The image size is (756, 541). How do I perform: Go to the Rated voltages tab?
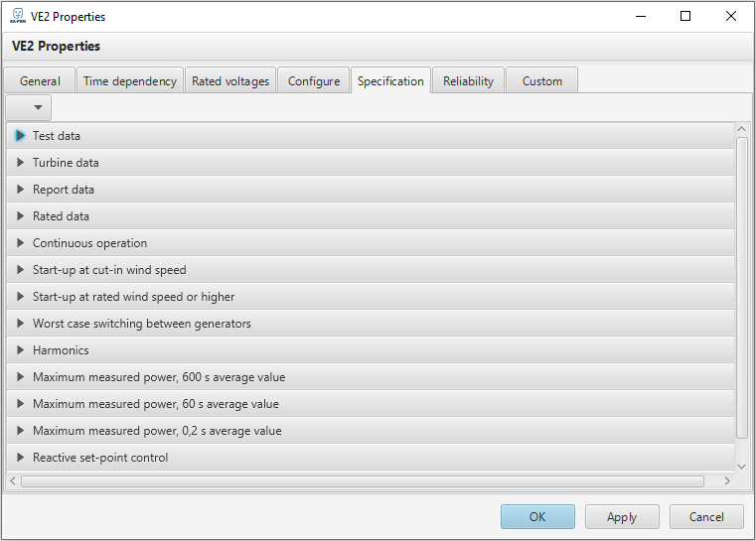230,81
